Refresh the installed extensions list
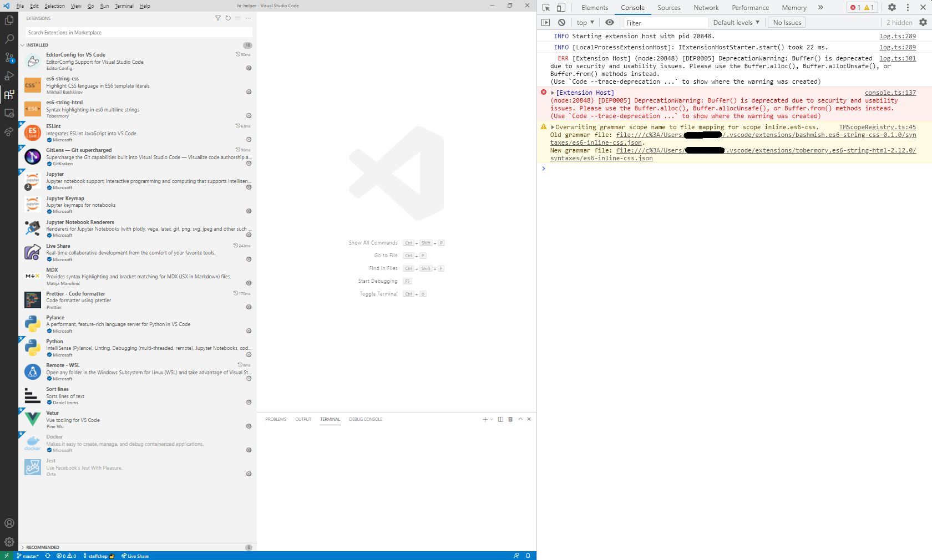Image resolution: width=932 pixels, height=560 pixels. point(227,18)
